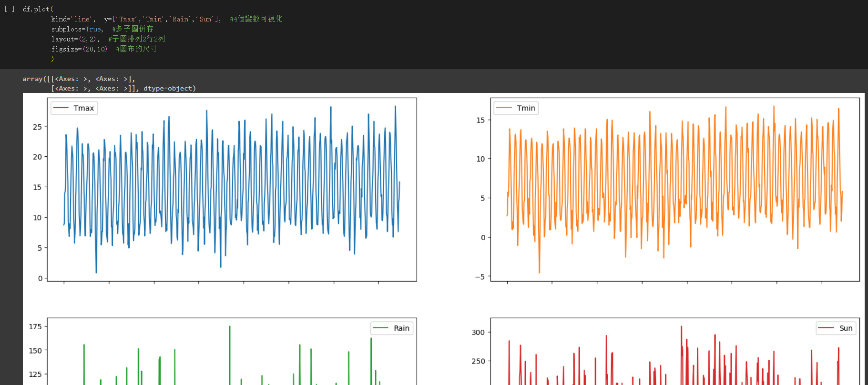Click the run cell brackets button
The image size is (868, 385).
click(10, 9)
